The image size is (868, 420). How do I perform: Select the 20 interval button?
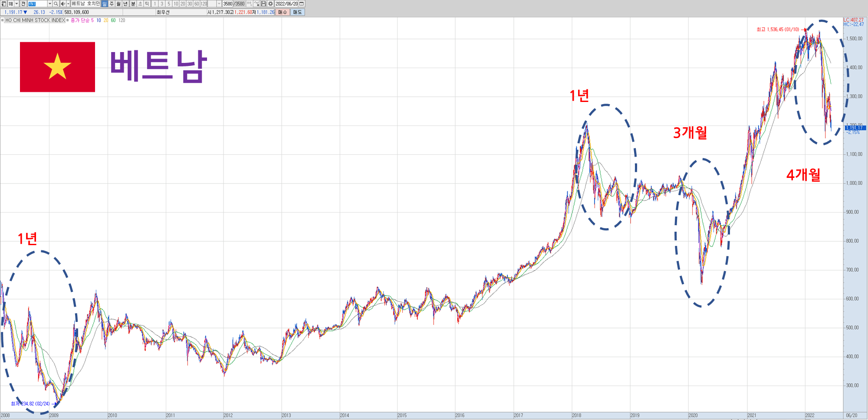click(183, 3)
